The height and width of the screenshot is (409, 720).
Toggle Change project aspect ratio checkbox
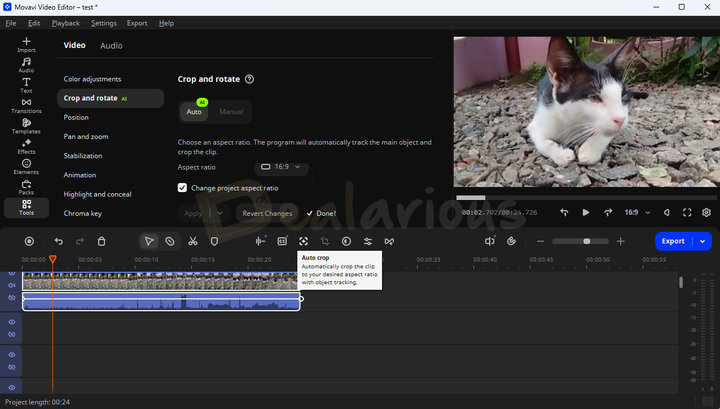[182, 188]
